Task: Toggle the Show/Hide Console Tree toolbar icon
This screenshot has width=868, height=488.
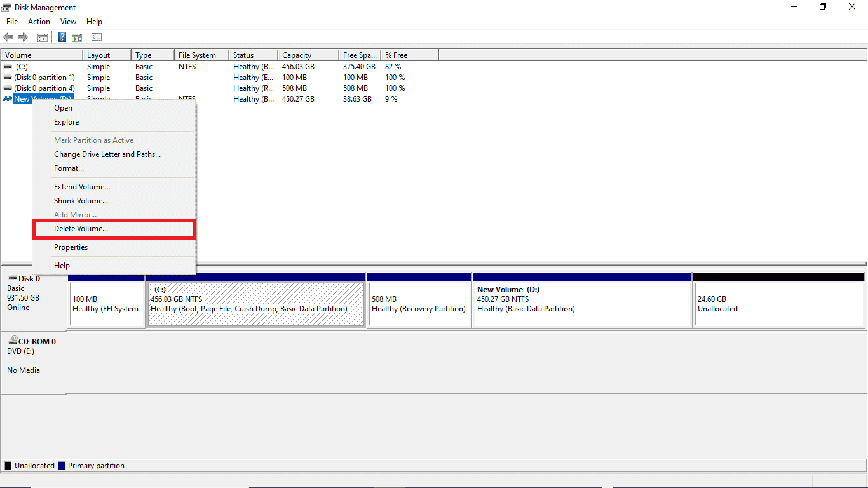Action: pyautogui.click(x=43, y=37)
